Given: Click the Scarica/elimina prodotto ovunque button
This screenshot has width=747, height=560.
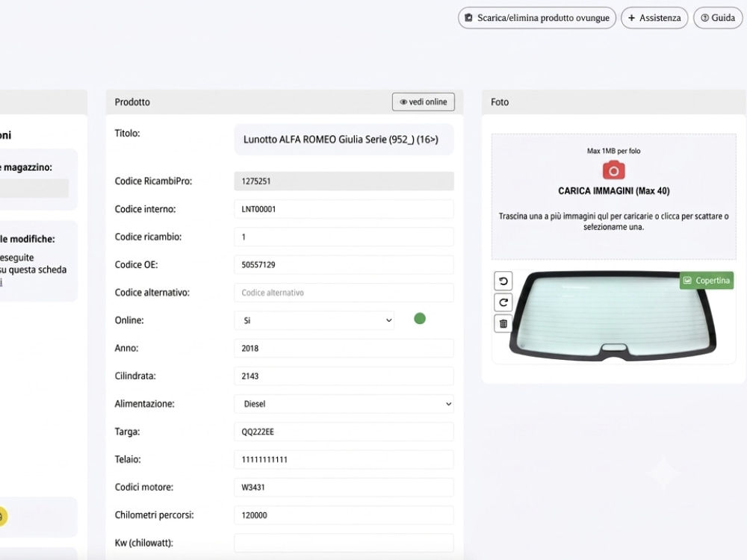Looking at the screenshot, I should point(537,18).
